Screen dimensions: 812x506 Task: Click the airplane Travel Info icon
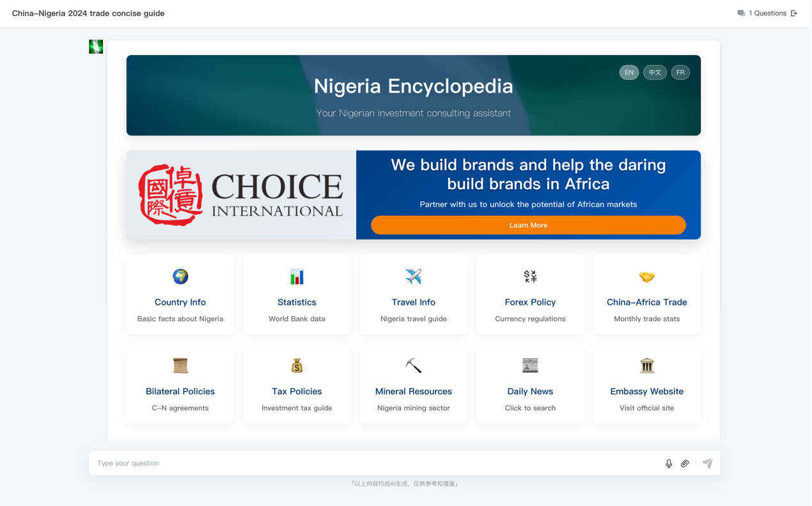414,277
